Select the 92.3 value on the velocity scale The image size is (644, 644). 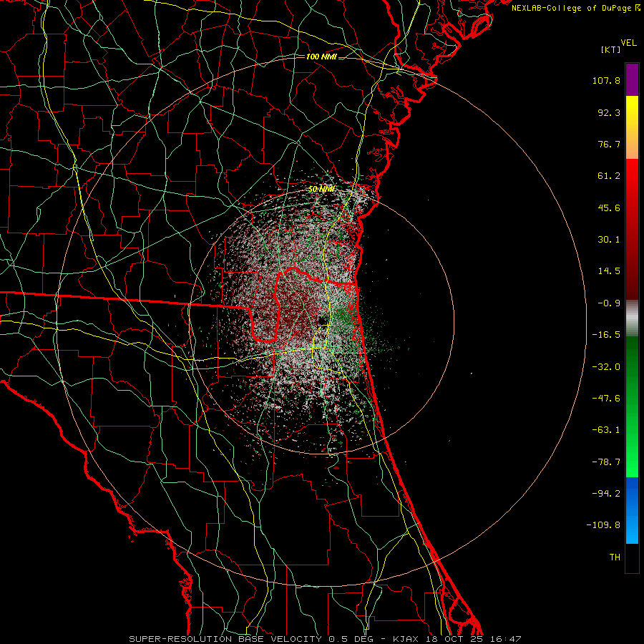(x=609, y=112)
